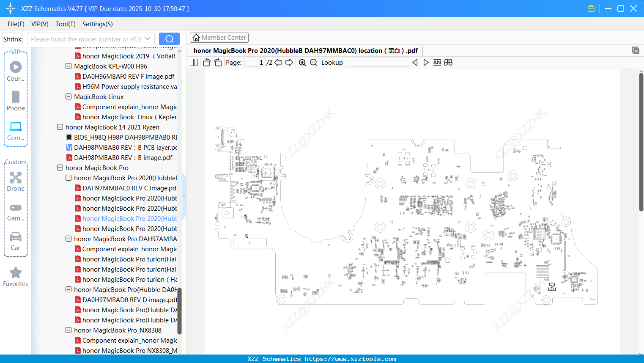Image resolution: width=644 pixels, height=363 pixels.
Task: Collapse honor MagicBook Pro DAH97AMBA folder
Action: point(69,239)
